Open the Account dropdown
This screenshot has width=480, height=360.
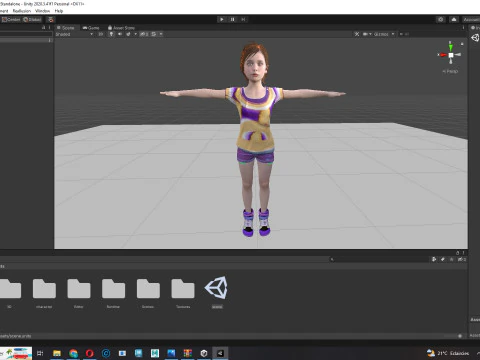(471, 20)
